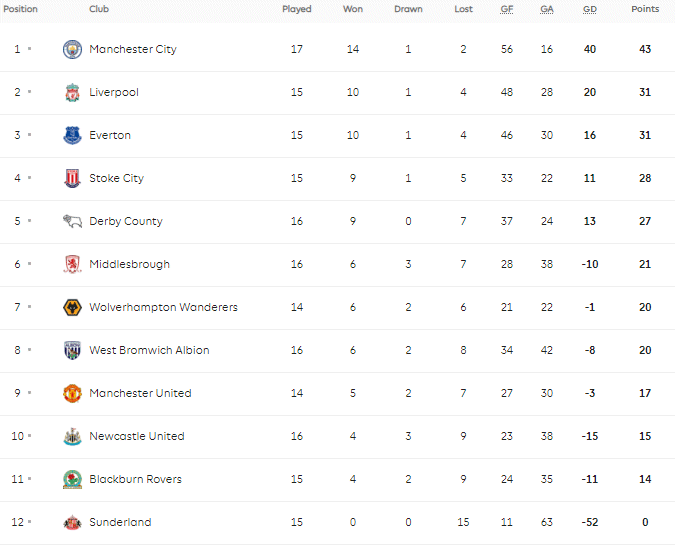Click the West Bromwich Albion crest

[72, 350]
